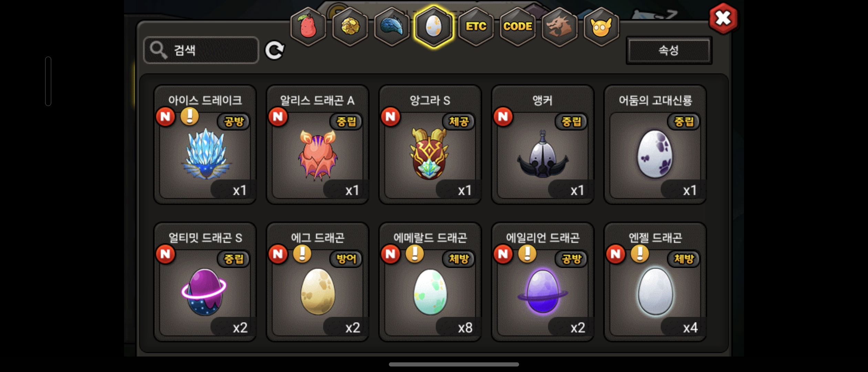Switch to the CODE tab
868x372 pixels.
click(518, 27)
